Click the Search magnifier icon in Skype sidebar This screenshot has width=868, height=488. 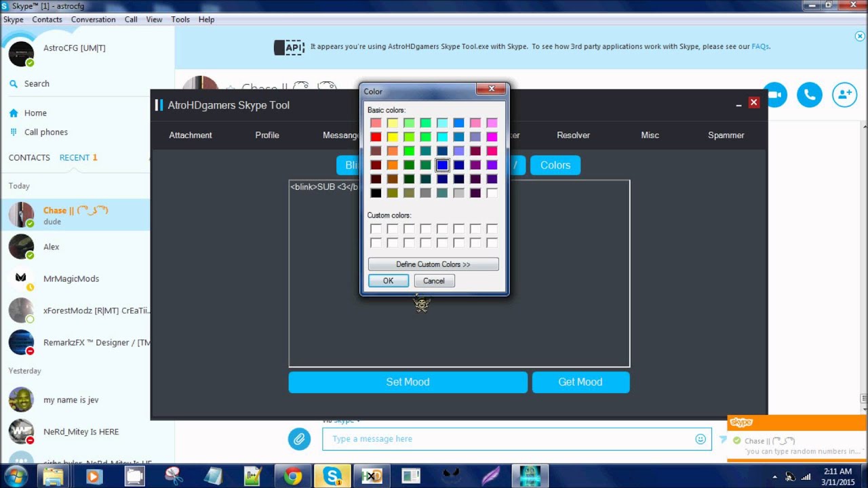tap(14, 84)
